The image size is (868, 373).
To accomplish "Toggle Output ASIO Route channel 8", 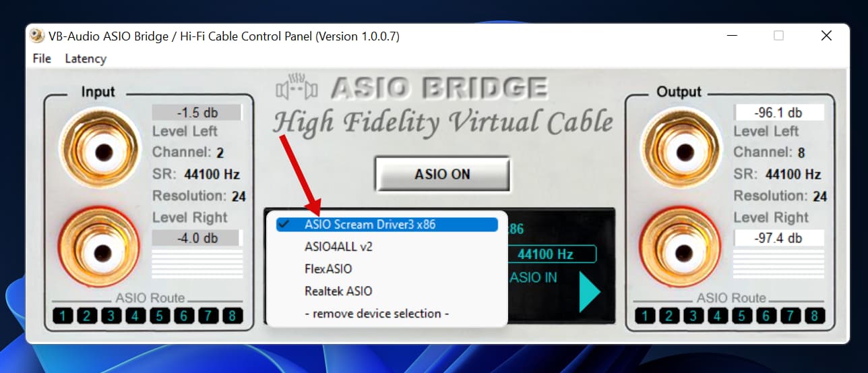I will pyautogui.click(x=814, y=315).
